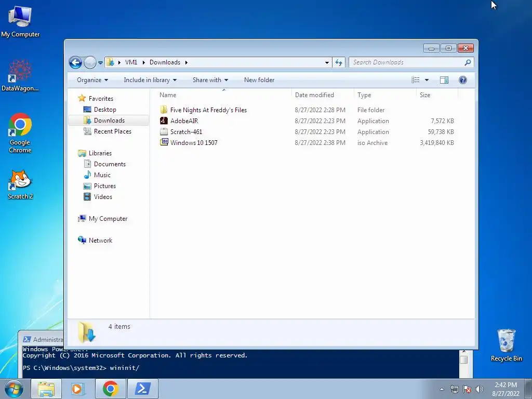Open the Organize menu
The width and height of the screenshot is (532, 399).
click(92, 80)
